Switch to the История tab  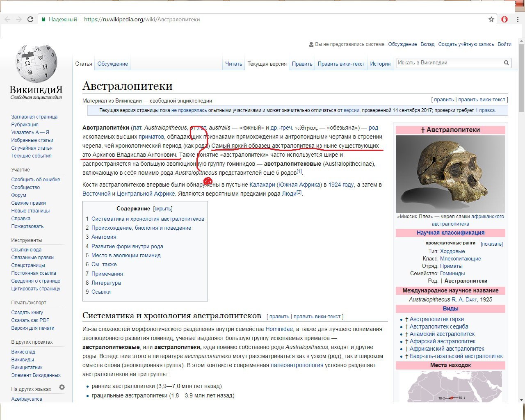click(x=380, y=64)
